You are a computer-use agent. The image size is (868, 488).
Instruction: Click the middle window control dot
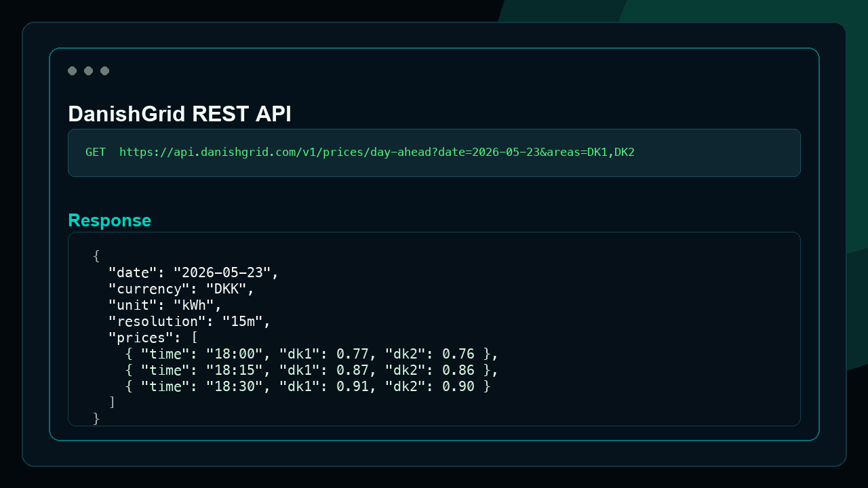88,70
